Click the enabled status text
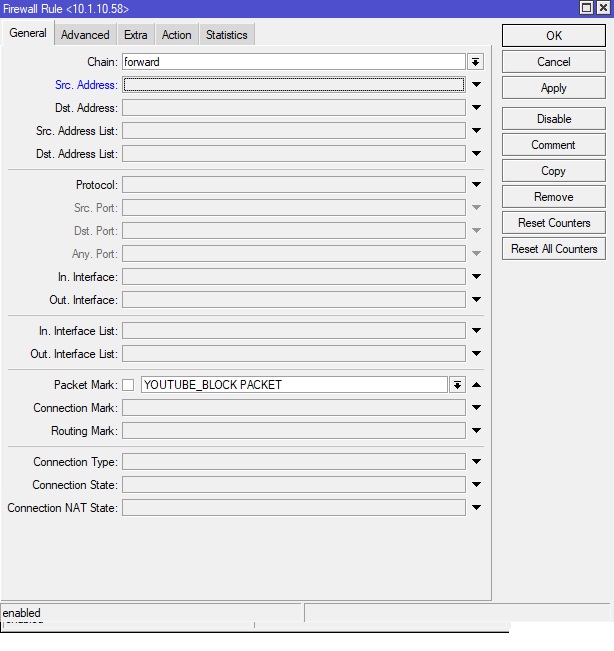This screenshot has width=614, height=651. [x=22, y=613]
